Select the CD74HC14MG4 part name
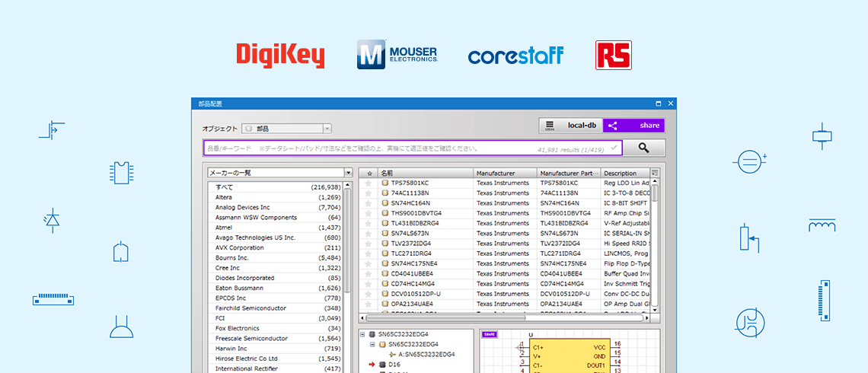This screenshot has height=373, width=868. [413, 283]
